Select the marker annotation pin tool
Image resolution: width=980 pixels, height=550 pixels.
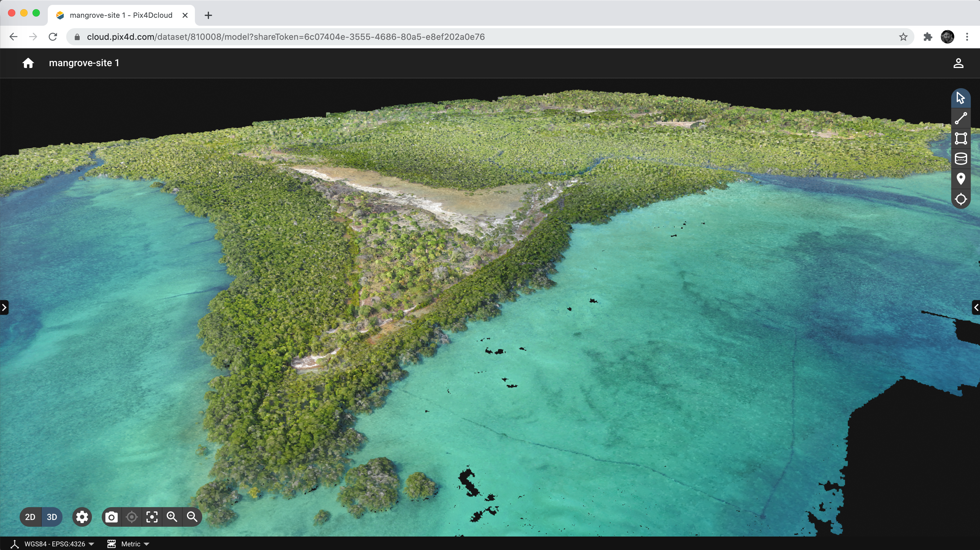961,179
